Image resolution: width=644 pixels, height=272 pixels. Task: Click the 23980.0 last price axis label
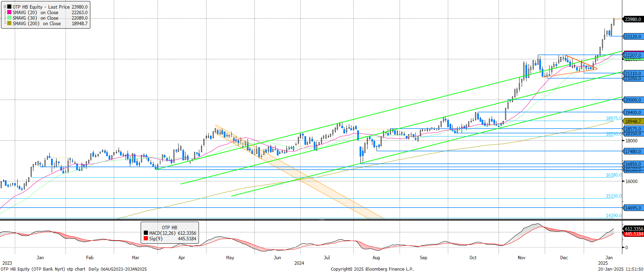coord(633,19)
